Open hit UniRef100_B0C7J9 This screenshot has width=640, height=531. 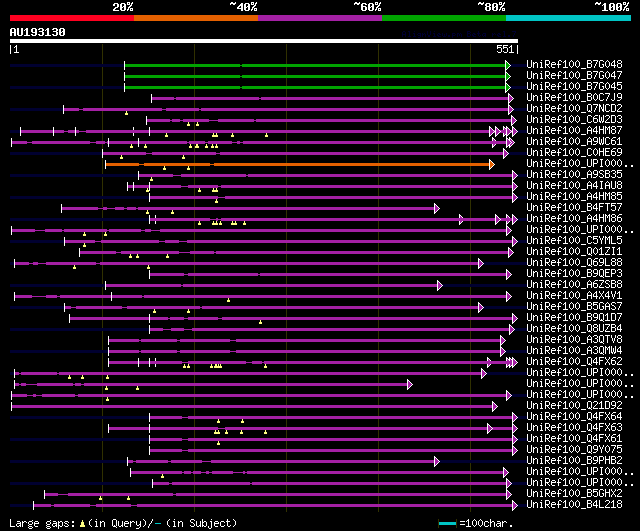(x=574, y=98)
